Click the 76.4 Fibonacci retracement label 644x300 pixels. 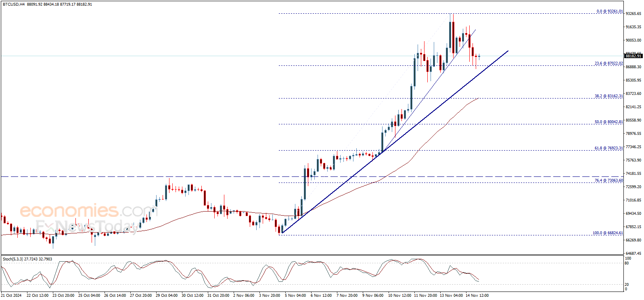point(608,180)
